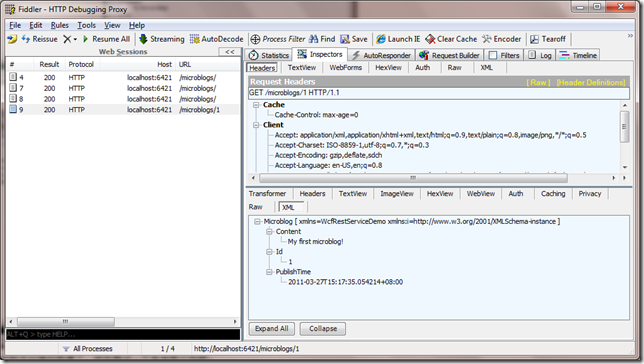
Task: Select the request WebForms tab
Action: point(345,68)
